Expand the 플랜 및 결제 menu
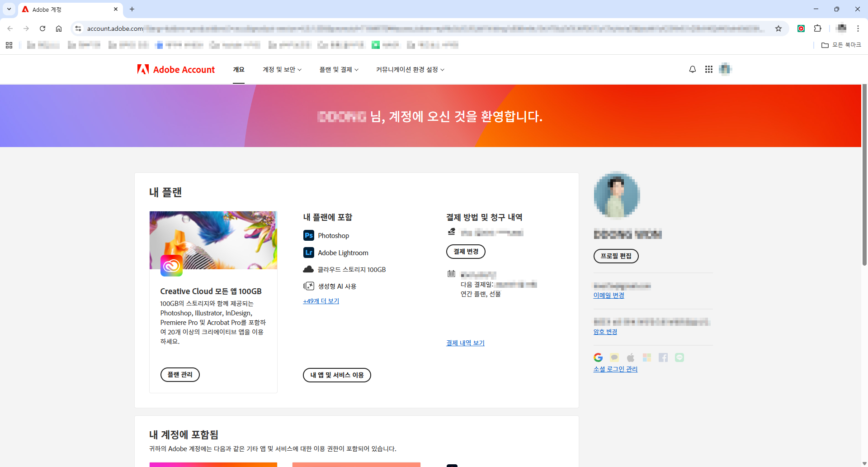This screenshot has height=467, width=868. [x=339, y=69]
